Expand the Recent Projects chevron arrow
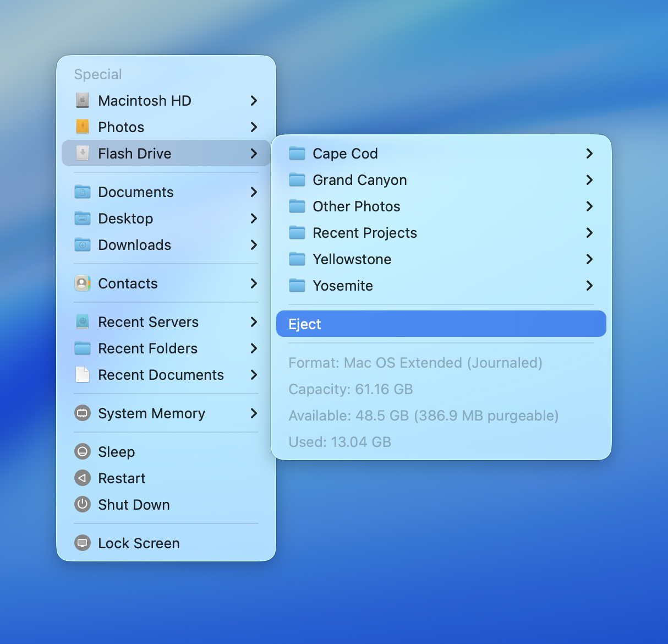668x644 pixels. click(x=589, y=233)
